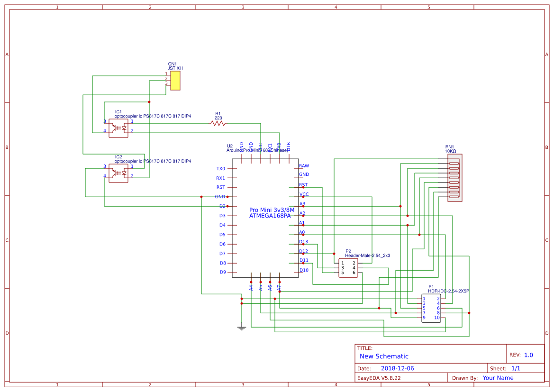Image resolution: width=554 pixels, height=392 pixels.
Task: Click the P1 HDR-IDC 2x5 header symbol
Action: [x=431, y=307]
